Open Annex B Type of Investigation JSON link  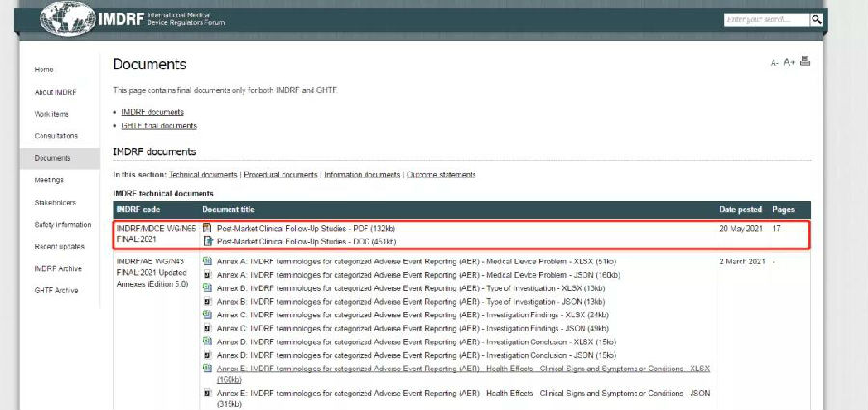tap(411, 302)
